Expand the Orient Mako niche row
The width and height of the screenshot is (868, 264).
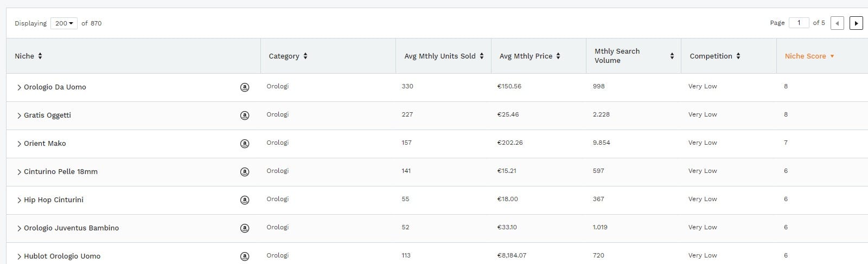point(20,144)
